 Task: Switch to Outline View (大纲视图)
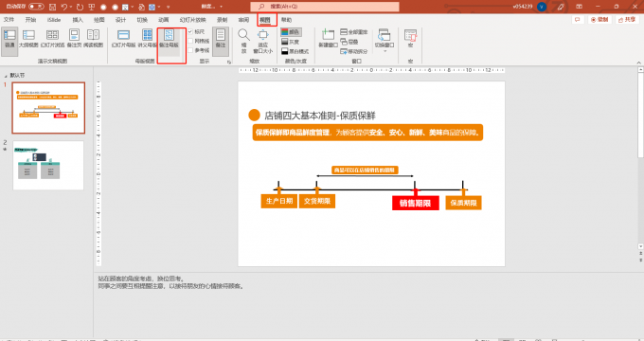click(28, 39)
